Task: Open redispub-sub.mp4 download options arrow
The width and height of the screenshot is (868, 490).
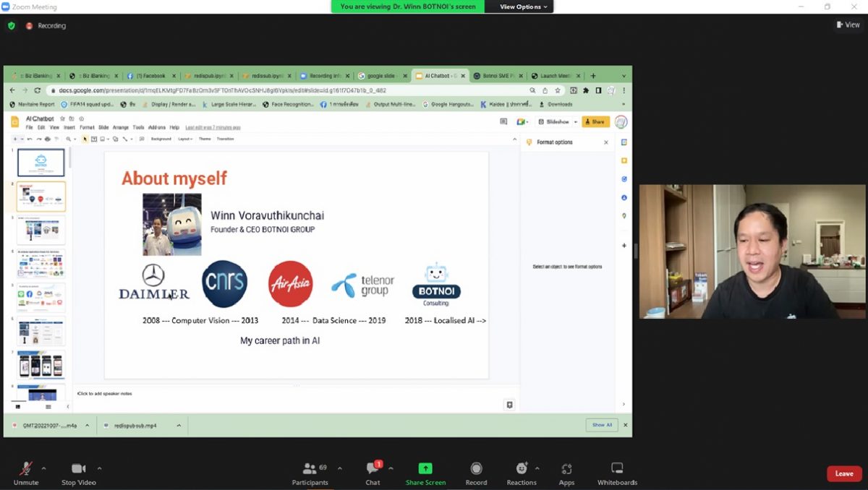Action: click(179, 425)
